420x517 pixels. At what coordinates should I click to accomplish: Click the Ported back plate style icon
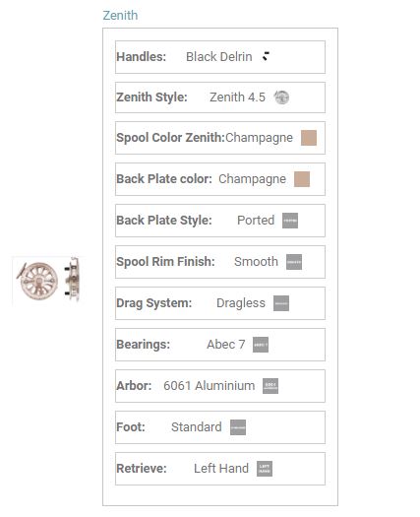(290, 221)
